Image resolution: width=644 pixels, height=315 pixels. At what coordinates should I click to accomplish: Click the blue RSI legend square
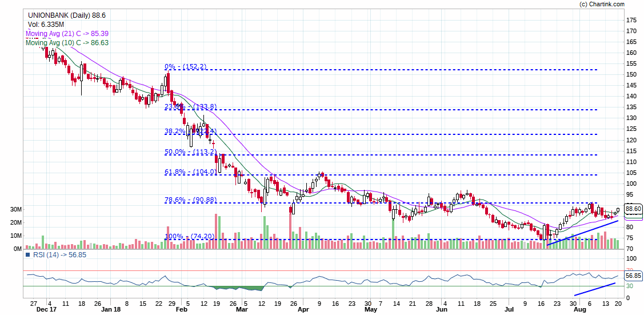(x=28, y=254)
